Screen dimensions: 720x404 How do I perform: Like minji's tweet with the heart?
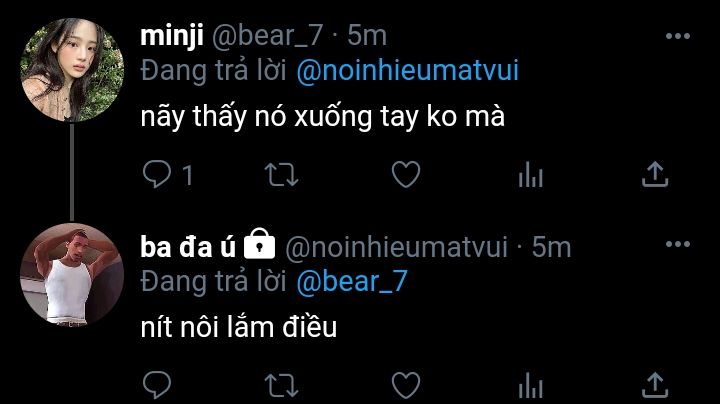[x=404, y=175]
